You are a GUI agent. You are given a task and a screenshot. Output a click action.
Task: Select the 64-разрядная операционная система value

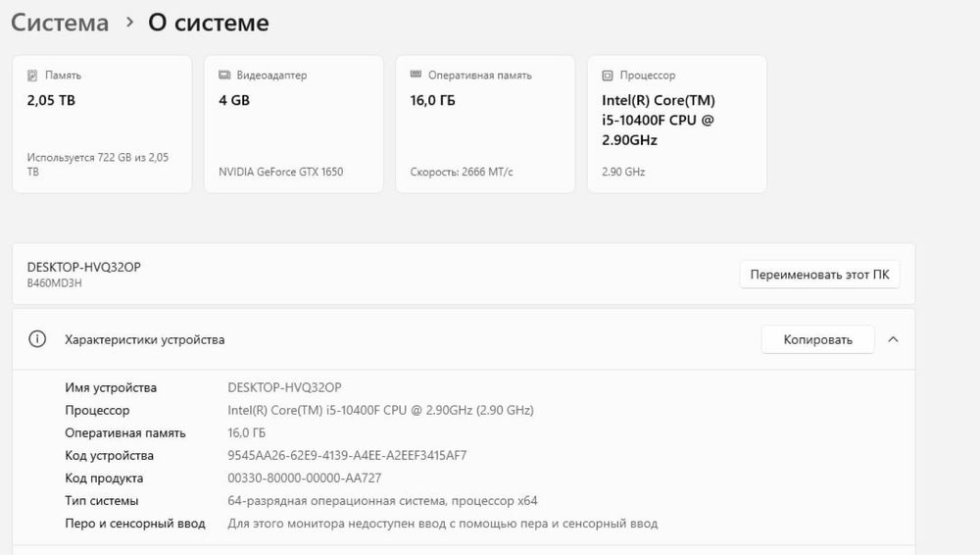click(382, 500)
